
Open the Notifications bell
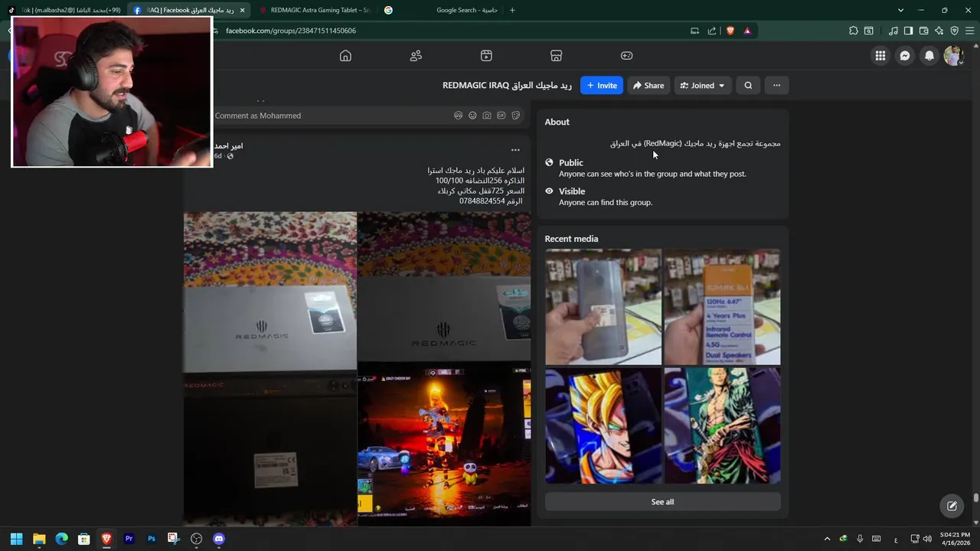click(929, 56)
